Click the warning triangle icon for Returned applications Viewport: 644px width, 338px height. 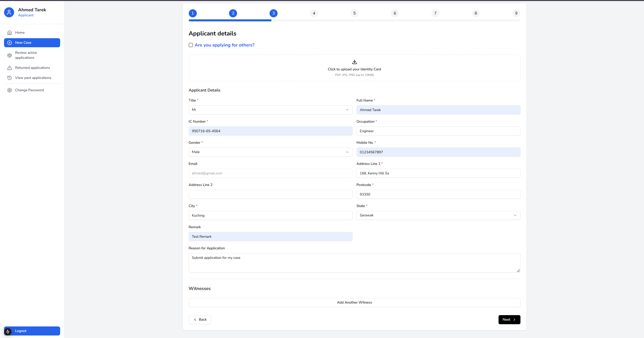10,68
